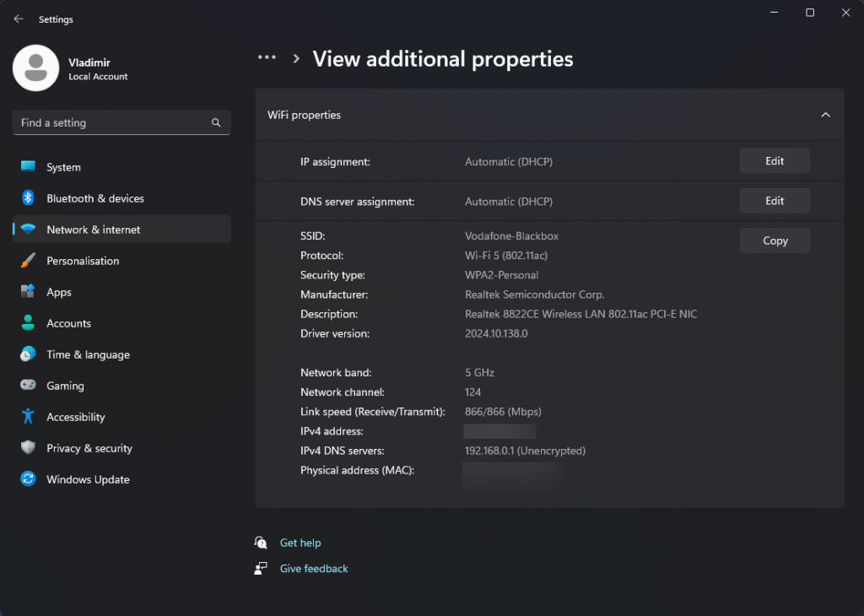
Task: Open Time & language globe icon
Action: click(29, 354)
